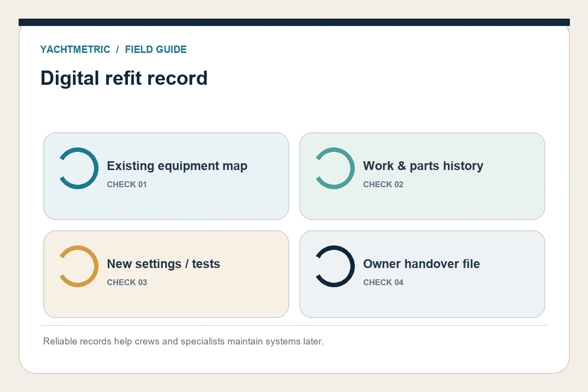Viewport: 588px width, 392px height.
Task: Click the CHECK 01 label
Action: tap(127, 184)
